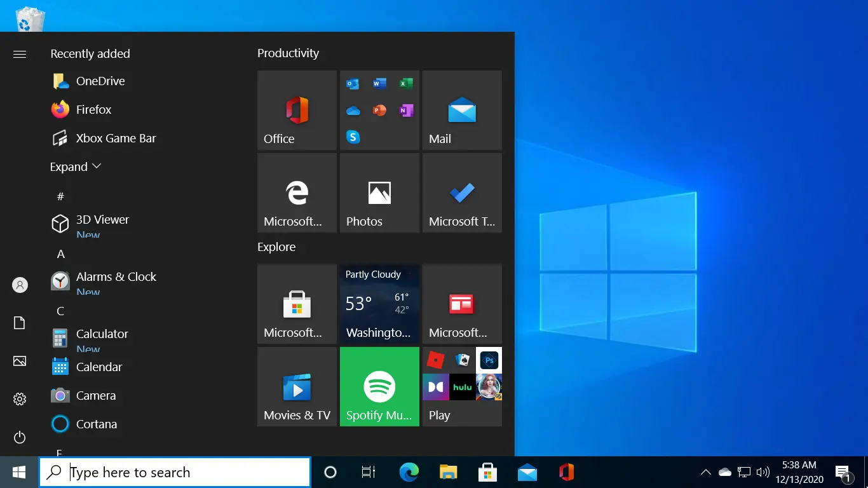
Task: Click the # letter header in app list
Action: click(x=60, y=196)
